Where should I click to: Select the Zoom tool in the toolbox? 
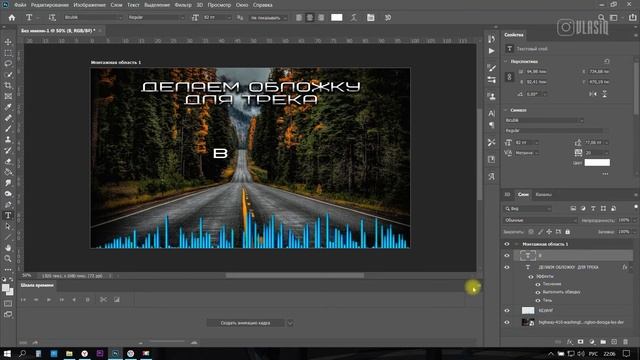point(8,258)
